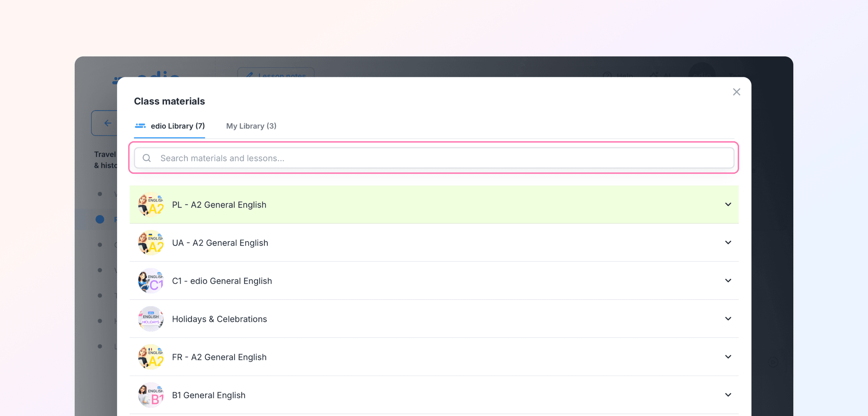Viewport: 868px width, 416px height.
Task: Close the Class materials dialog
Action: tap(736, 92)
